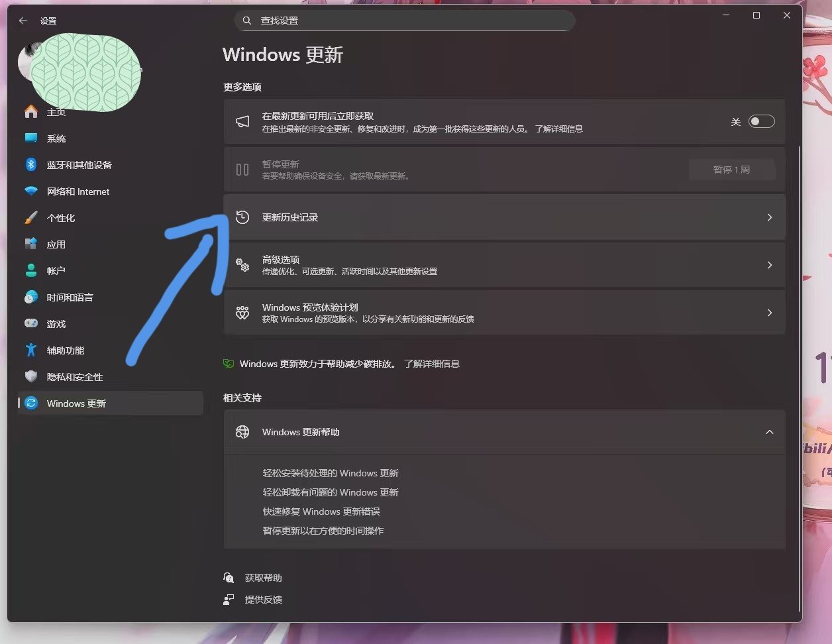This screenshot has height=644, width=832.
Task: Open 帐户 in the sidebar
Action: 110,271
